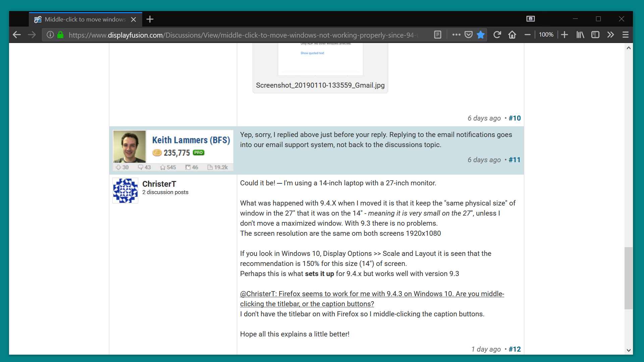Viewport: 644px width, 362px height.
Task: Close the 'Middle-click to move windows' tab
Action: [x=133, y=19]
